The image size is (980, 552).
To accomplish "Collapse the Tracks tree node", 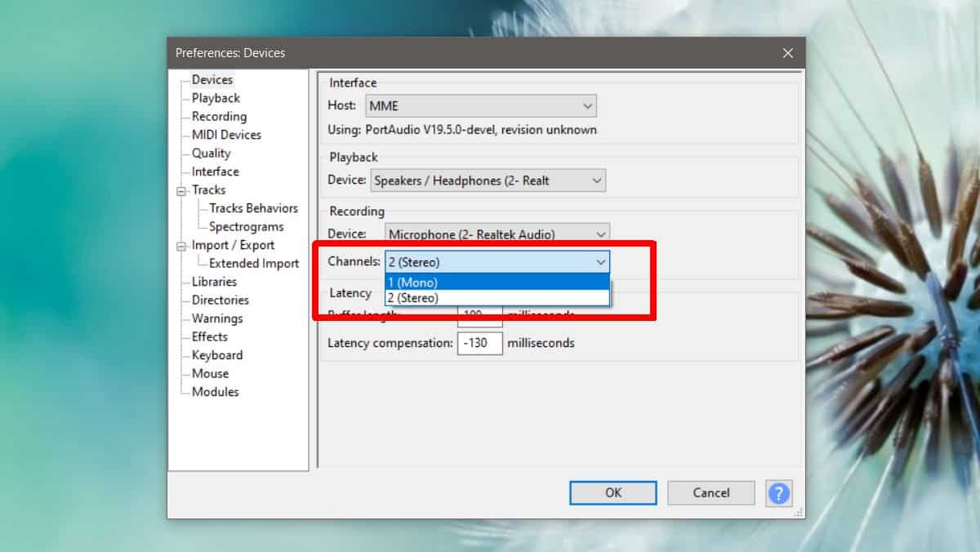I will (181, 190).
